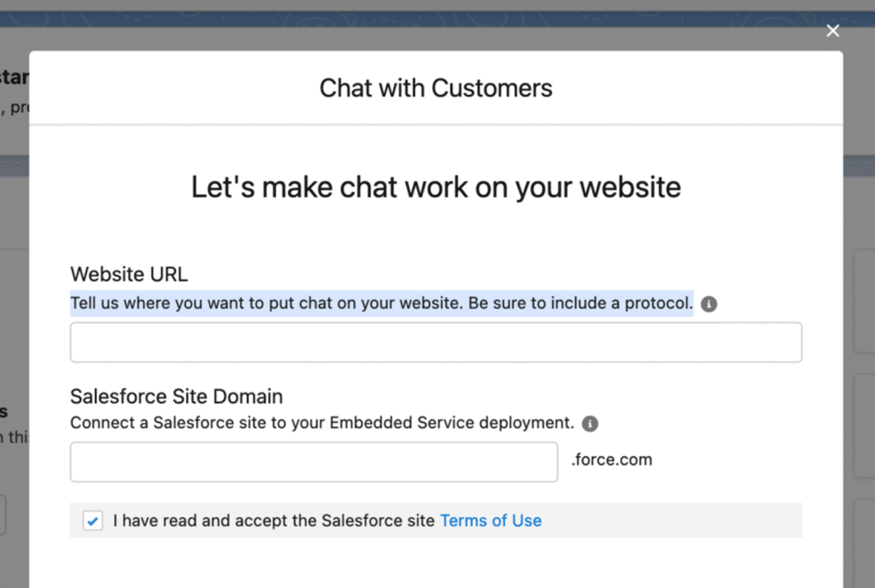Viewport: 875px width, 588px height.
Task: Click the top background card at right edge
Action: [865, 301]
